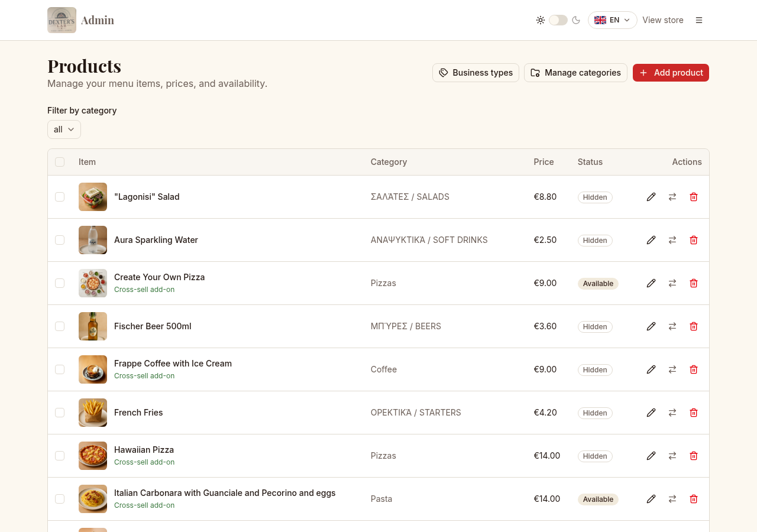Open the category filter dropdown "all"
Viewport: 757px width, 532px height.
coord(64,129)
